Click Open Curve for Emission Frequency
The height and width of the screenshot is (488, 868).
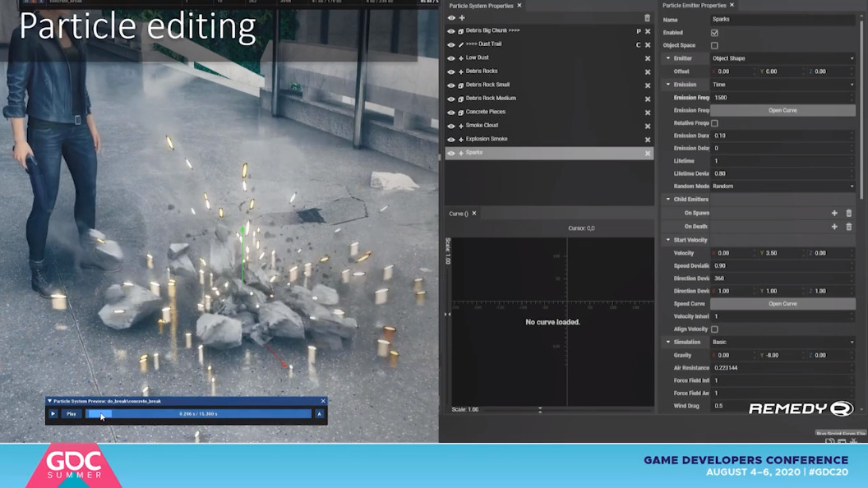[782, 110]
